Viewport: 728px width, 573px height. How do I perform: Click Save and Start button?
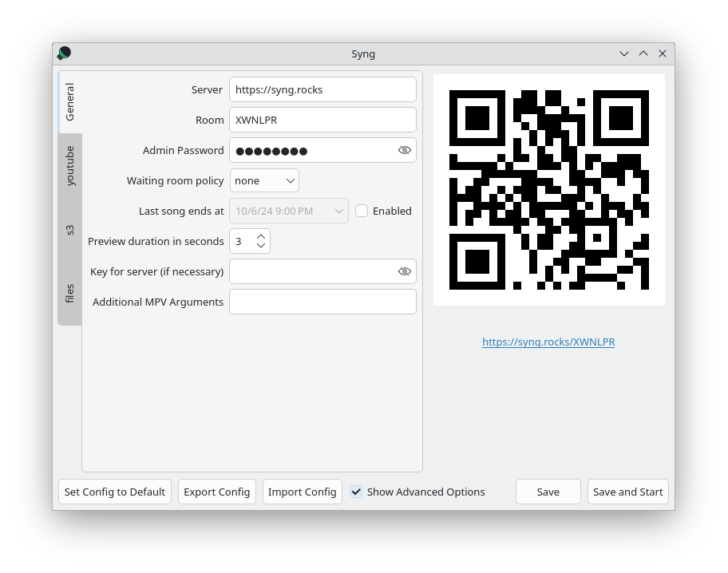[627, 492]
